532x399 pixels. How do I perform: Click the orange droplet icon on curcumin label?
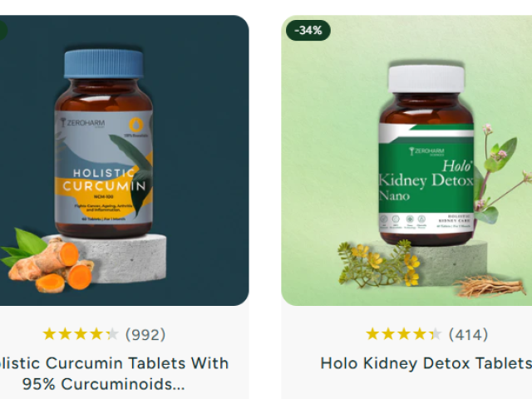(136, 124)
